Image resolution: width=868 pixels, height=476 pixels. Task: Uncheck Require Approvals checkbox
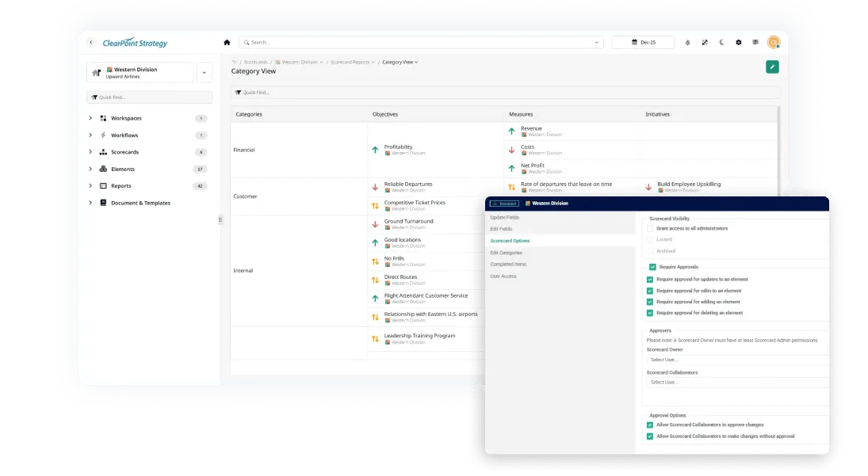click(x=652, y=267)
